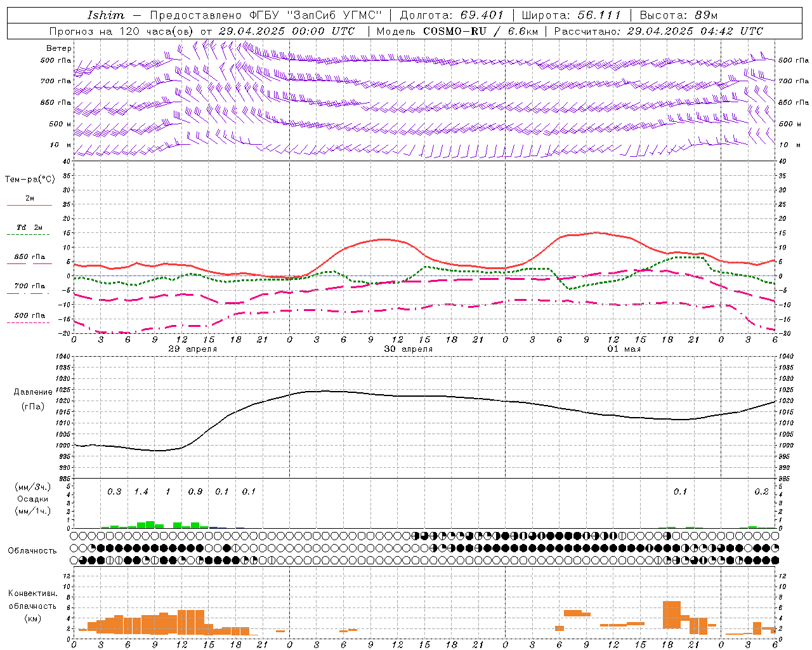
Task: Click the left "500 гПа" wind level label
Action: [x=56, y=61]
